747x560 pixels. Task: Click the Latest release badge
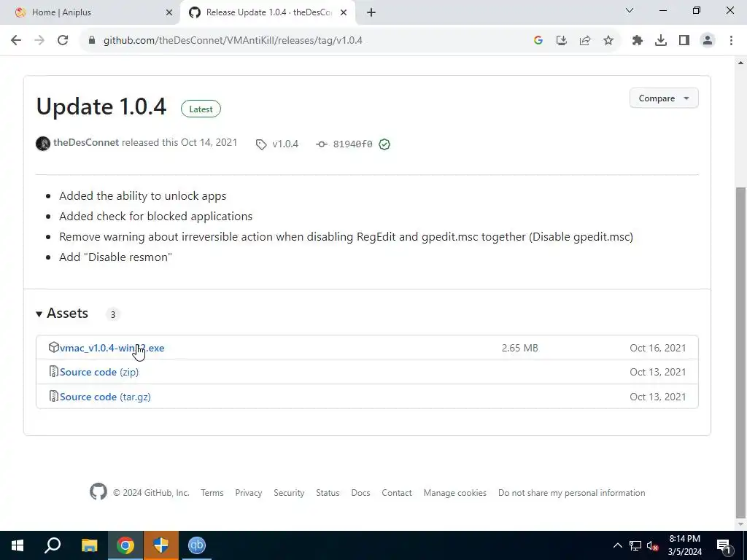(x=201, y=109)
